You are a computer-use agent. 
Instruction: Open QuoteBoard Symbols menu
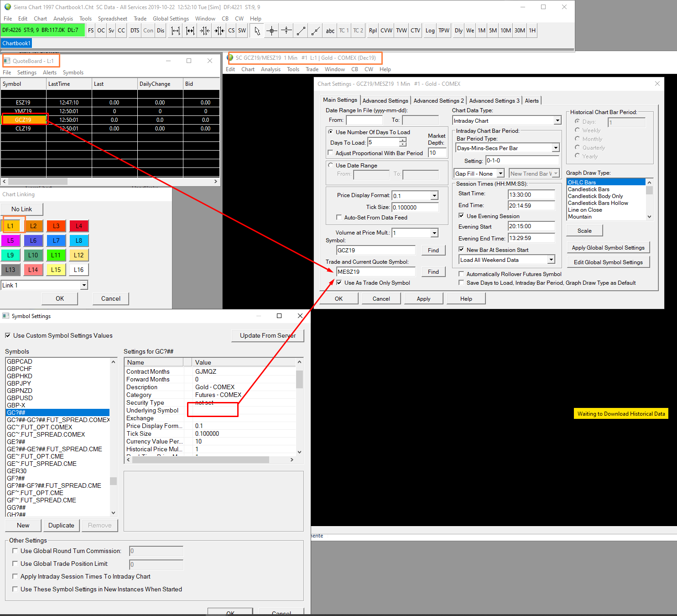pyautogui.click(x=73, y=73)
